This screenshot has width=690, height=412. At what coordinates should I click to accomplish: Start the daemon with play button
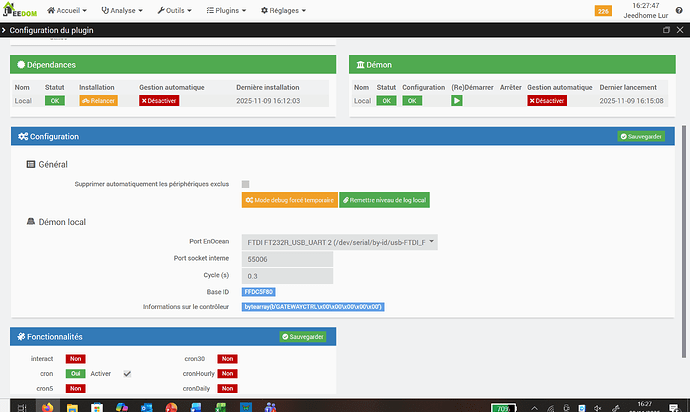(x=457, y=101)
